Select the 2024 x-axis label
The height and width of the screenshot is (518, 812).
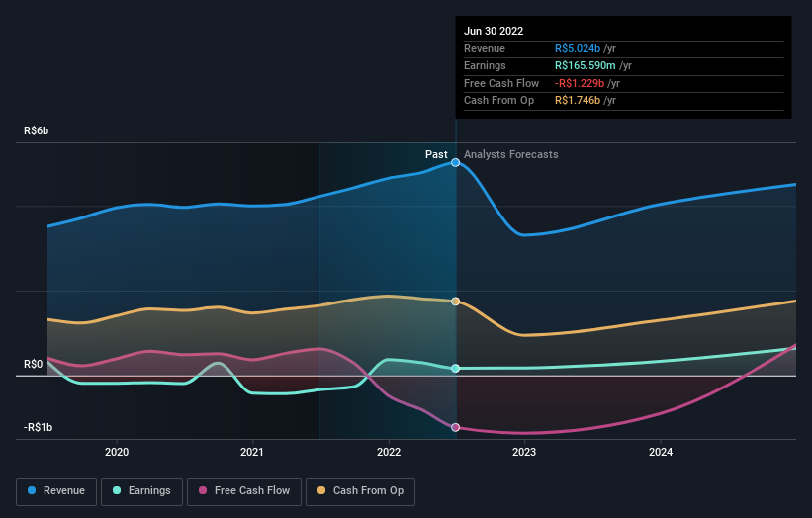[661, 452]
